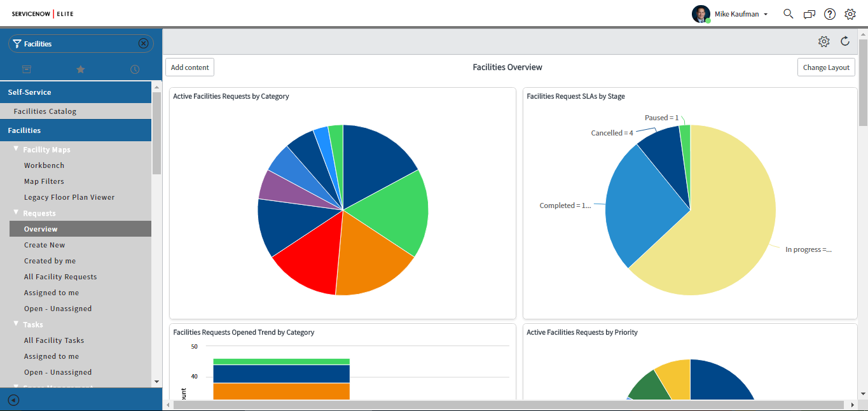Click the green bar segment in Trend chart
The width and height of the screenshot is (868, 411).
[x=281, y=361]
